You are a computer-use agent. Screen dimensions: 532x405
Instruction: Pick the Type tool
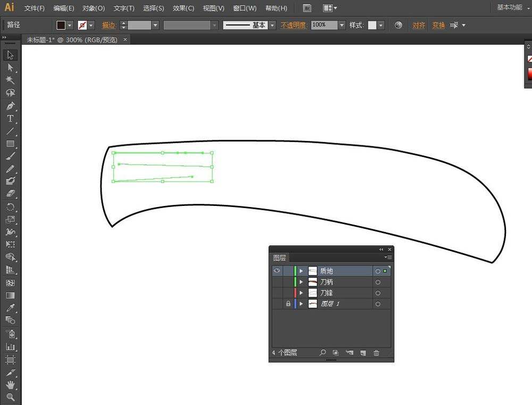pos(10,119)
